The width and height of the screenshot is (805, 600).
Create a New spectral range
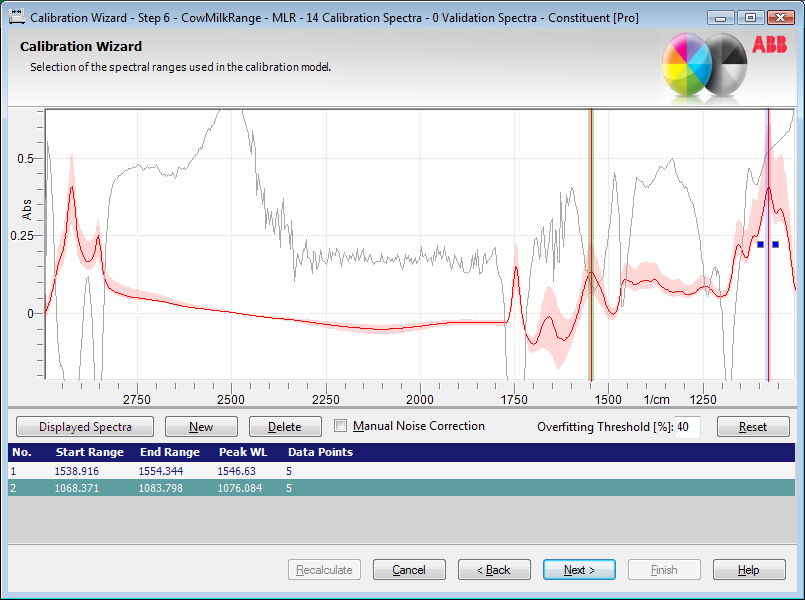click(x=201, y=427)
